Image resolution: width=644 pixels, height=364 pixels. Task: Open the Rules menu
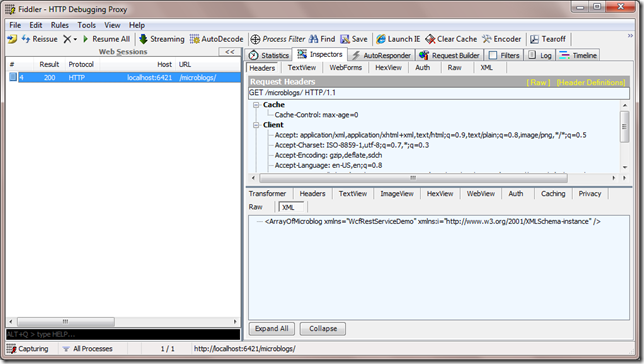(x=60, y=25)
